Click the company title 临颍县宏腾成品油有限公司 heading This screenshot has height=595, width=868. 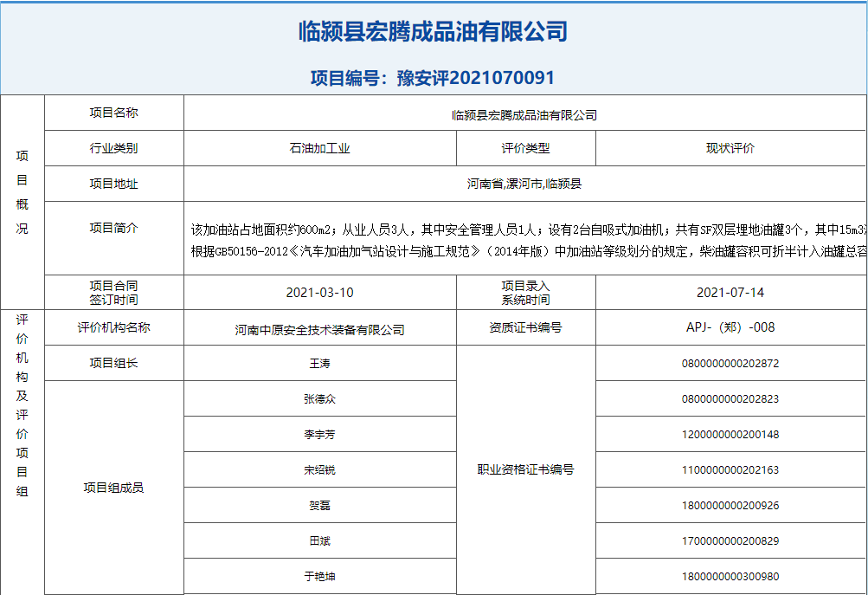pyautogui.click(x=433, y=31)
